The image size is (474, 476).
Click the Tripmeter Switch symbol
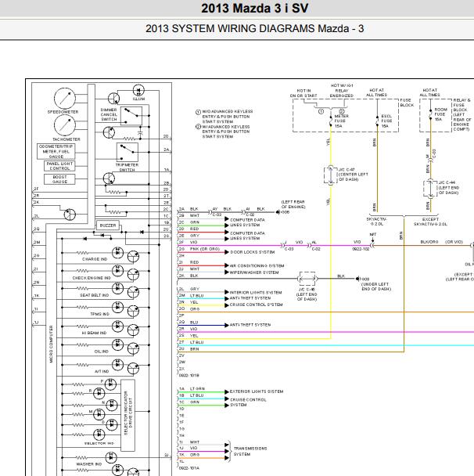(x=127, y=152)
